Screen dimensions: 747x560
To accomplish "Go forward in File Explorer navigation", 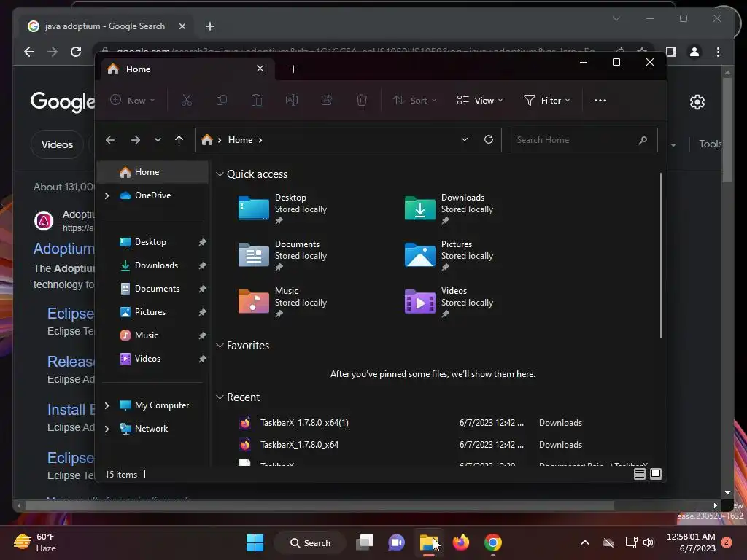I will (x=135, y=140).
